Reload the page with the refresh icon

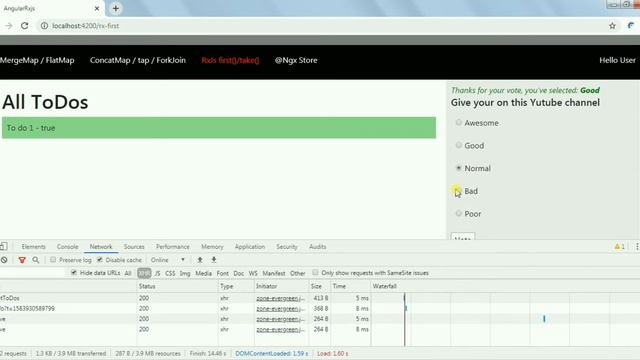tap(24, 26)
